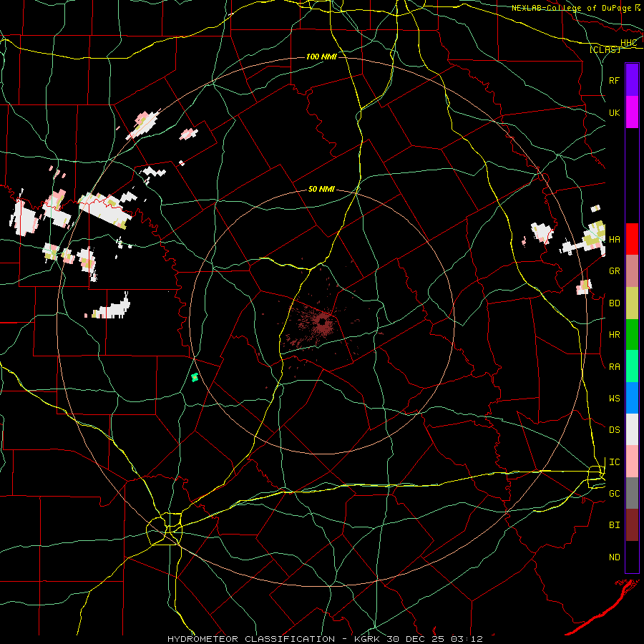Click the IC legend label

coord(614,462)
